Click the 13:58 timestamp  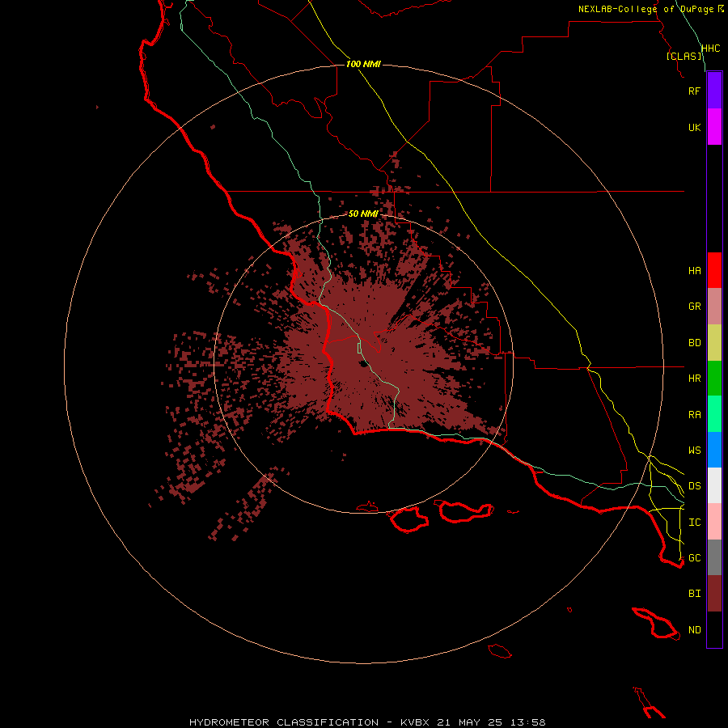tap(528, 722)
